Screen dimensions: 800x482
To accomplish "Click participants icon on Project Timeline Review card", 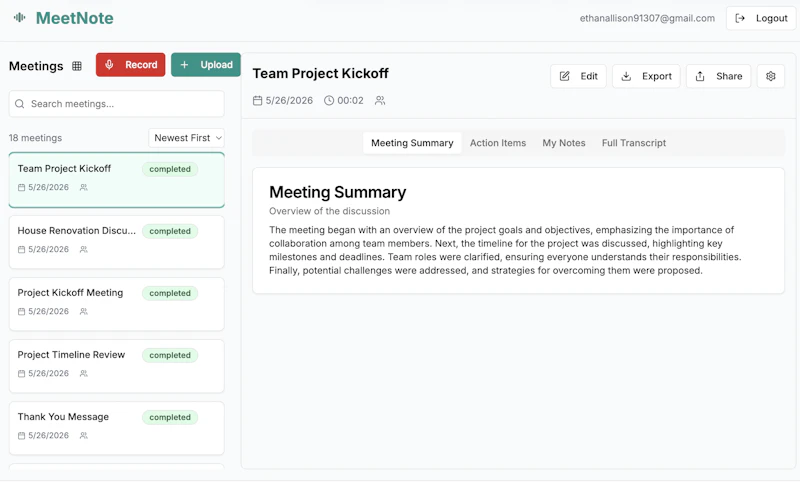I will 84,373.
